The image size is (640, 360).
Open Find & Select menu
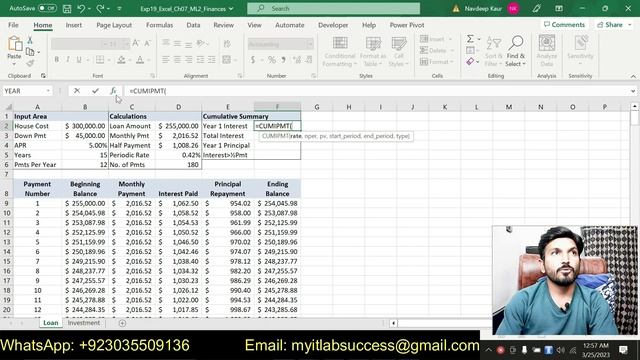click(516, 52)
